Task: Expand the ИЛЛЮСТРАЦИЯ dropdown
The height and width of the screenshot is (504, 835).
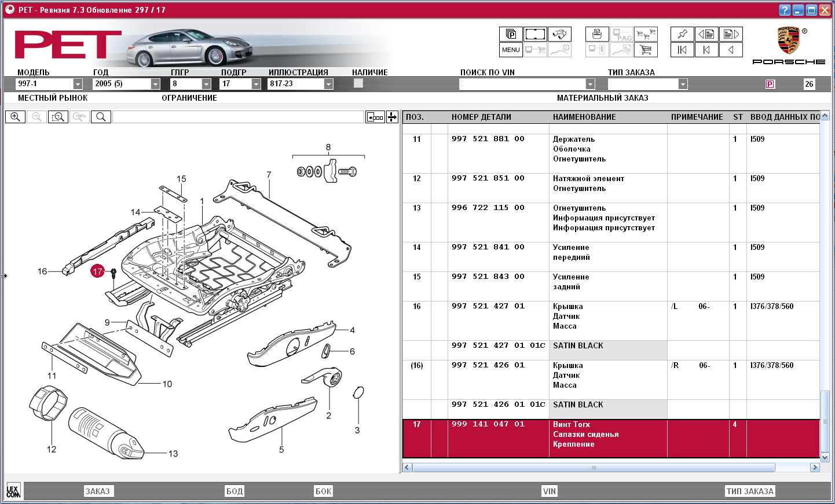Action: (x=328, y=84)
